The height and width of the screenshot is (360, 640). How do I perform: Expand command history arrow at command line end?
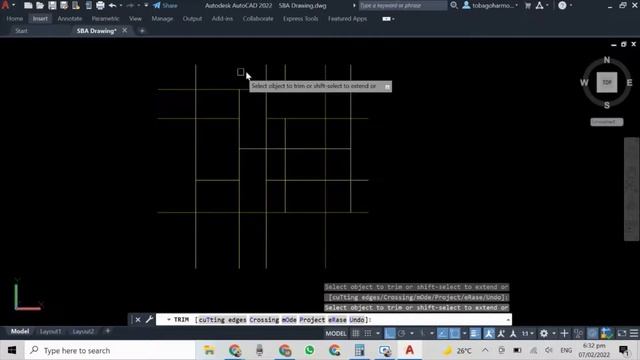508,320
